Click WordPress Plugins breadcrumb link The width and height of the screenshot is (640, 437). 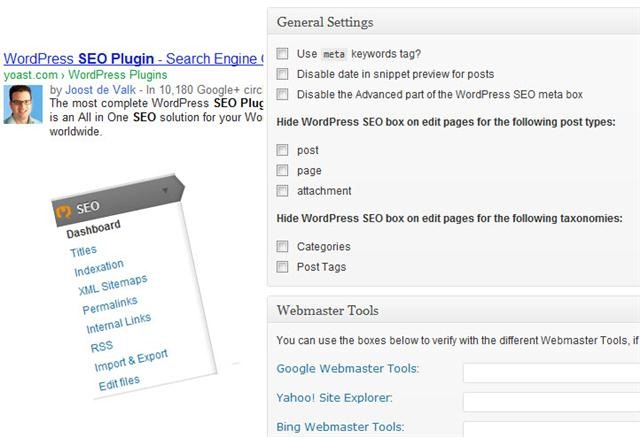[x=118, y=75]
